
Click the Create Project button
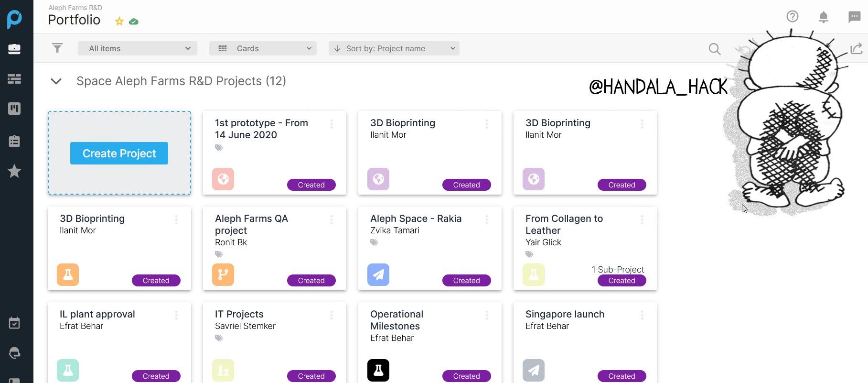click(x=119, y=153)
